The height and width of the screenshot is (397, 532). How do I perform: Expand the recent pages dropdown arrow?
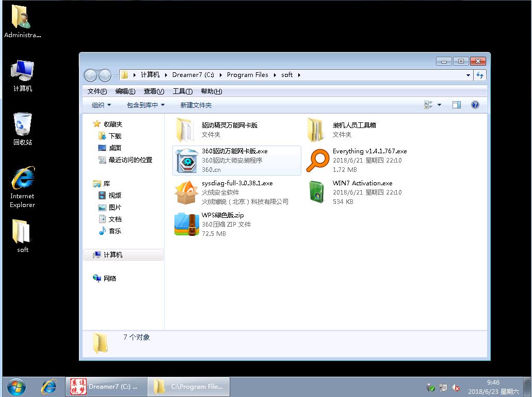(115, 75)
